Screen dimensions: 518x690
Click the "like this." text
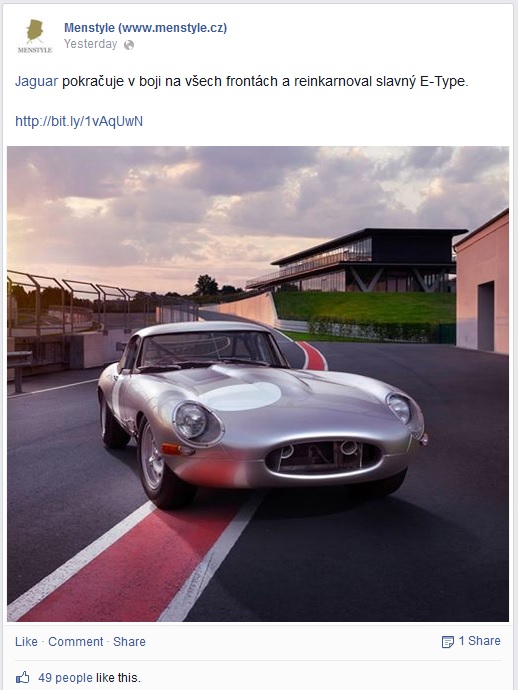[x=118, y=678]
